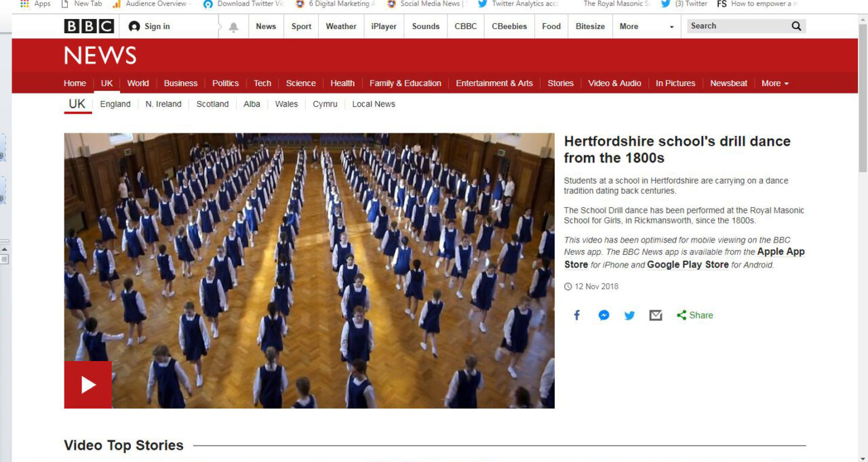Viewport: 868px width, 462px height.
Task: Play the school drill dance video
Action: pos(87,385)
